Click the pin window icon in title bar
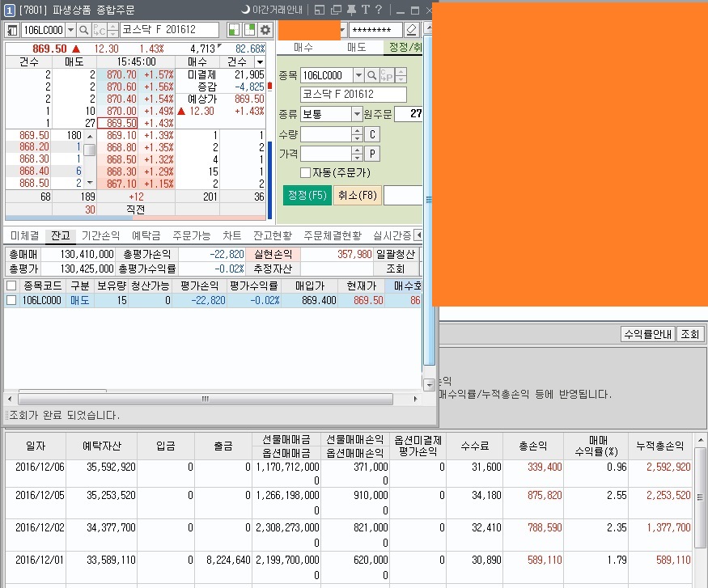Viewport: 708px width, 588px height. (x=350, y=10)
